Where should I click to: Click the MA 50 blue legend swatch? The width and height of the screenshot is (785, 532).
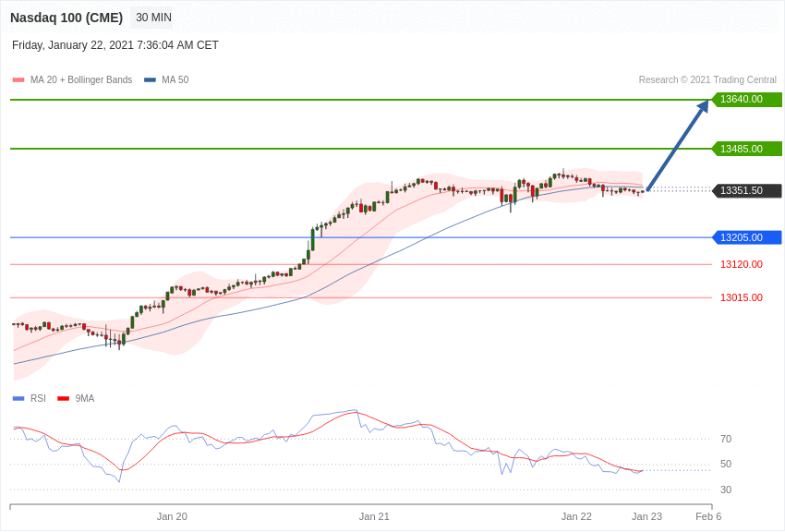coord(150,79)
